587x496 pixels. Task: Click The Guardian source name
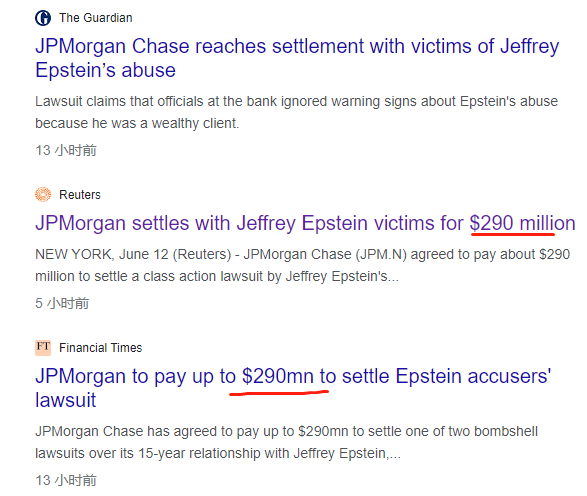96,18
